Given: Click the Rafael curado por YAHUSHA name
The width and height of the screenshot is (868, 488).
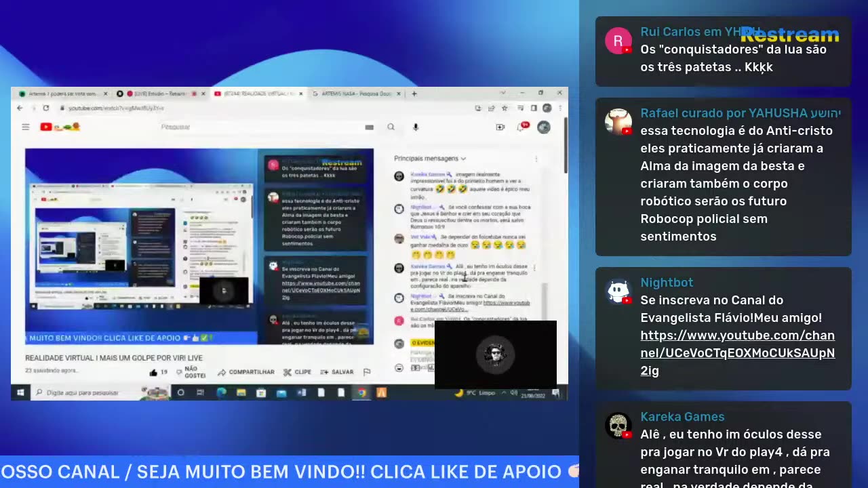Looking at the screenshot, I should [741, 113].
